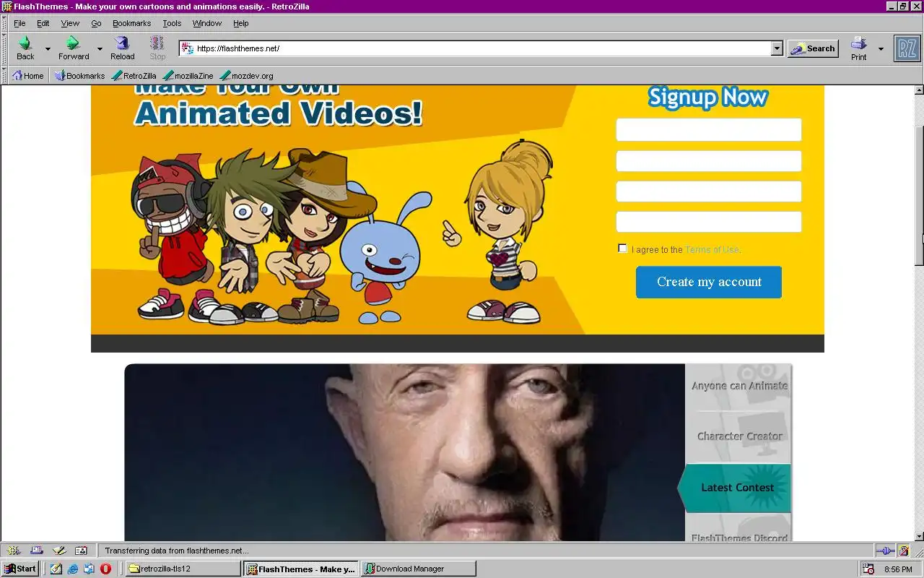Collapse the menu bar using its grippy
This screenshot has height=578, width=924.
[x=4, y=23]
